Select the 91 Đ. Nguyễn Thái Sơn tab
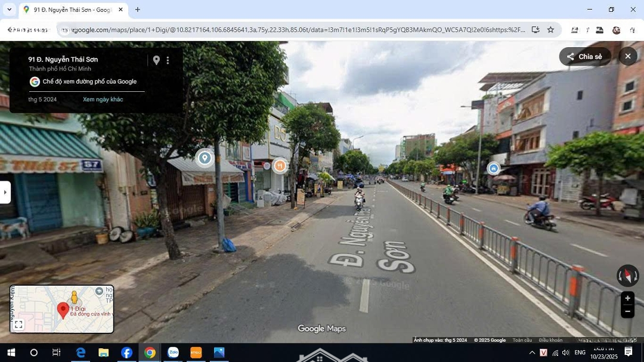The height and width of the screenshot is (362, 644). point(72,10)
